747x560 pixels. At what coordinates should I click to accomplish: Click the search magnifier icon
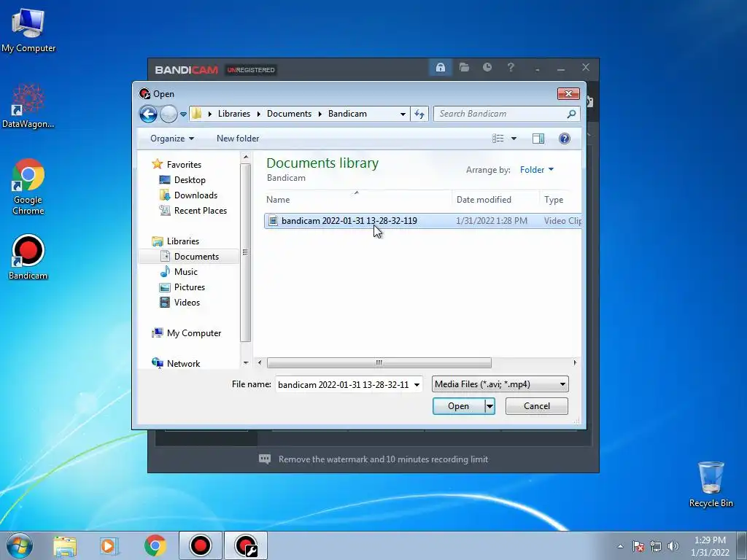(571, 114)
